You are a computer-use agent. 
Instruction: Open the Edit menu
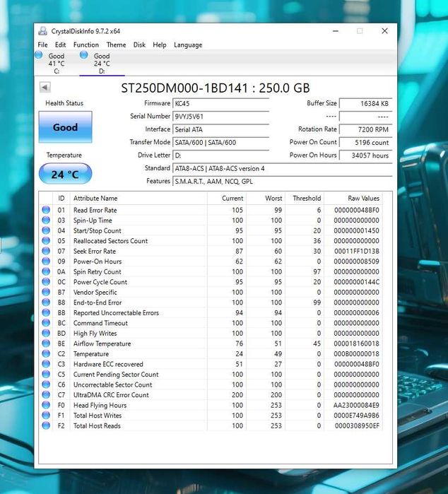point(60,45)
